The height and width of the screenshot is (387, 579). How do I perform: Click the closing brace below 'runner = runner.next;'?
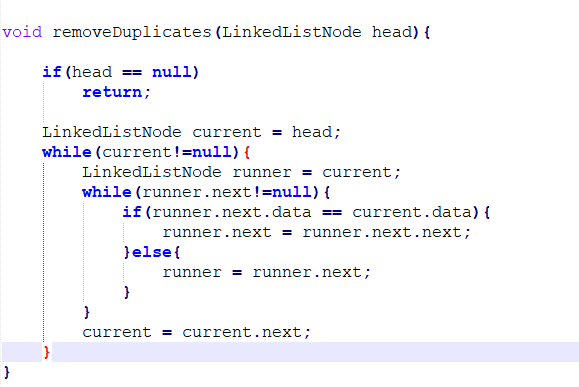coord(127,292)
